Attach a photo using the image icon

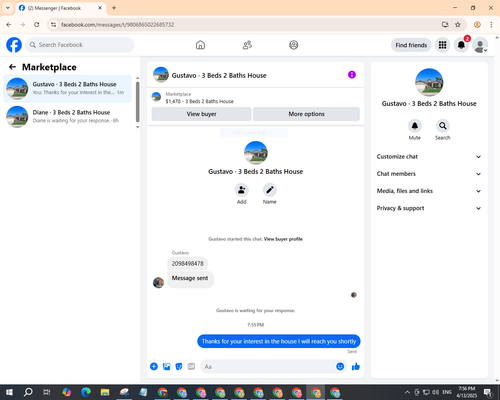[166, 367]
